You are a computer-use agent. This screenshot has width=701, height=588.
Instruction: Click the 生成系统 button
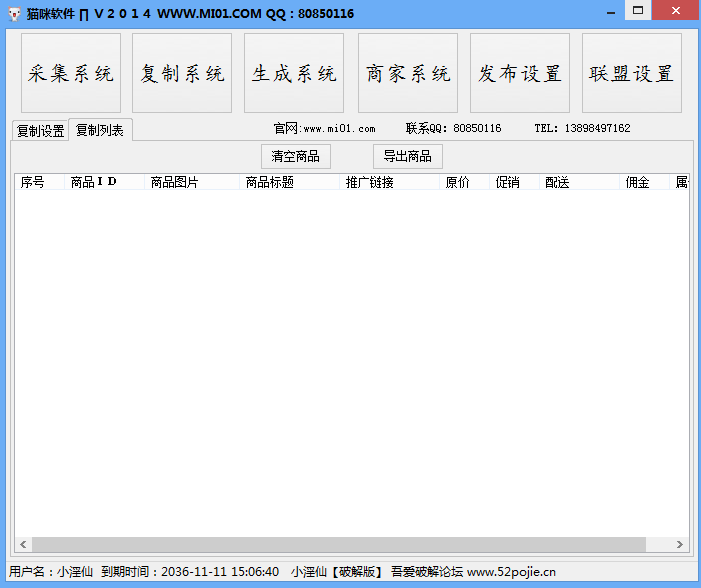(294, 74)
